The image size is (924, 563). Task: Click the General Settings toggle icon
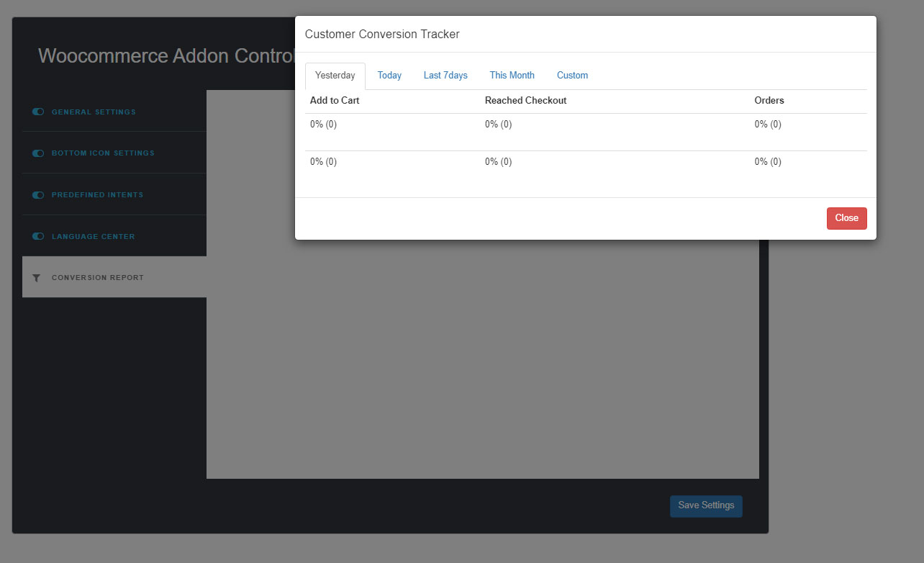point(38,112)
